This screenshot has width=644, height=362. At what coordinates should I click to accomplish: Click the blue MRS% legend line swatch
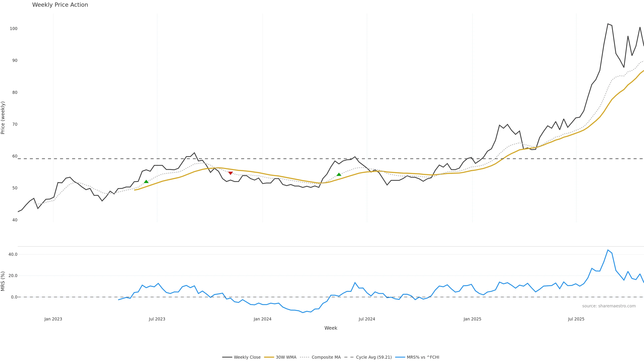point(400,357)
